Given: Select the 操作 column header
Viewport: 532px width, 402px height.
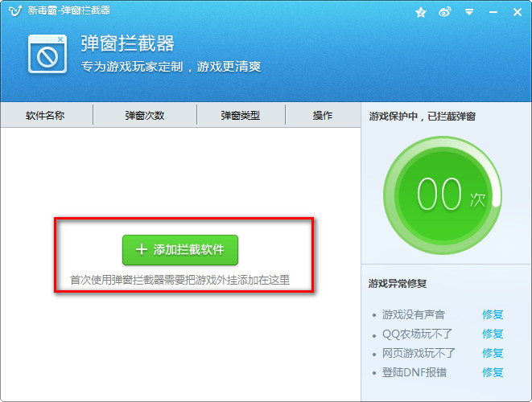Looking at the screenshot, I should (323, 116).
